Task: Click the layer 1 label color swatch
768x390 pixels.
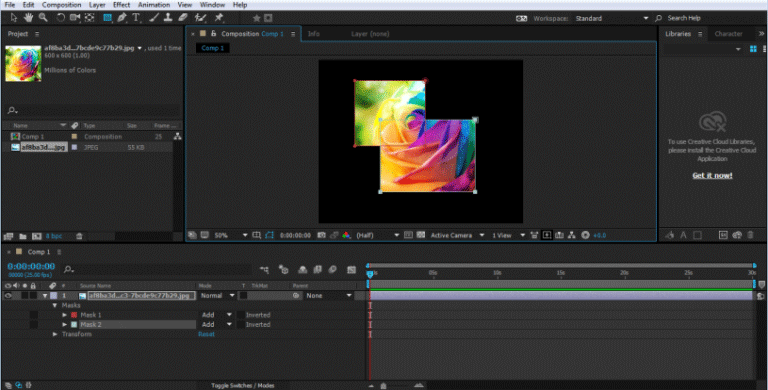Action: [x=53, y=295]
